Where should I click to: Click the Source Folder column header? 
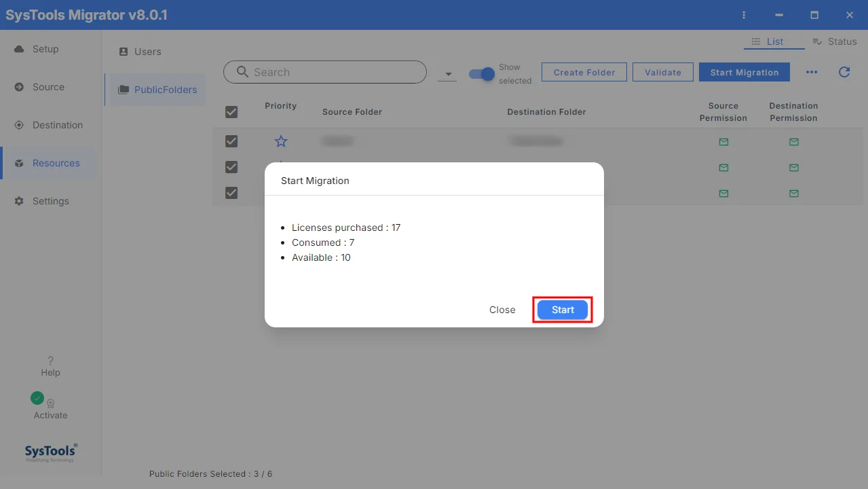352,112
